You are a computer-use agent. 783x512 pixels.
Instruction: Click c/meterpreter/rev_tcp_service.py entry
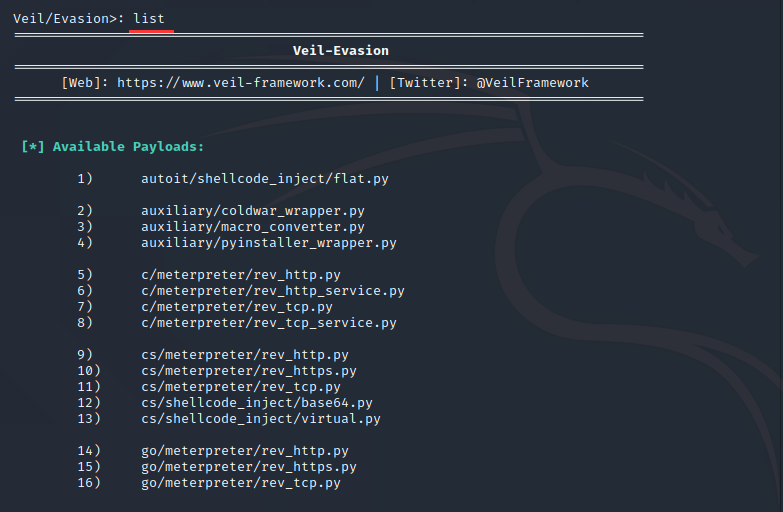click(x=269, y=323)
